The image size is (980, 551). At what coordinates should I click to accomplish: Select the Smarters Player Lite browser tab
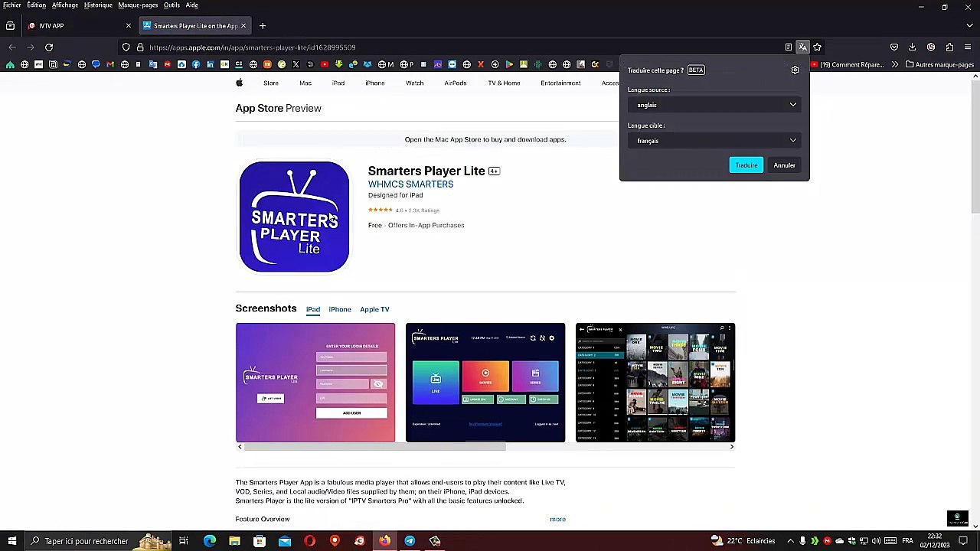(194, 26)
